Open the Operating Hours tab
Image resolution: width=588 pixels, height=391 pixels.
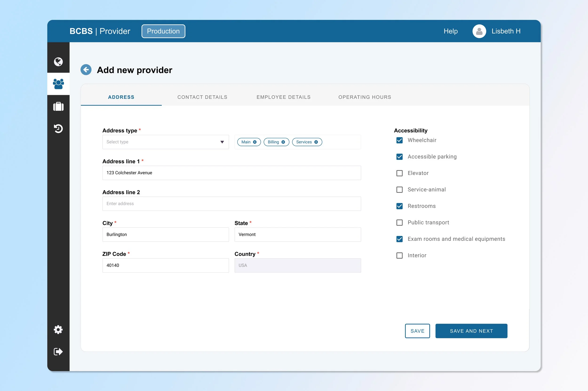[x=365, y=97]
